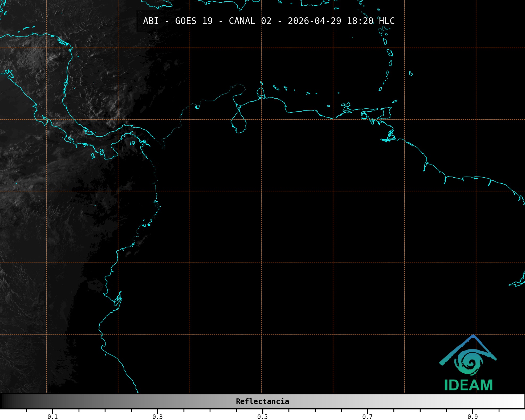This screenshot has height=420, width=525.
Task: Click the 'ABI' text in the title
Action: coord(151,21)
